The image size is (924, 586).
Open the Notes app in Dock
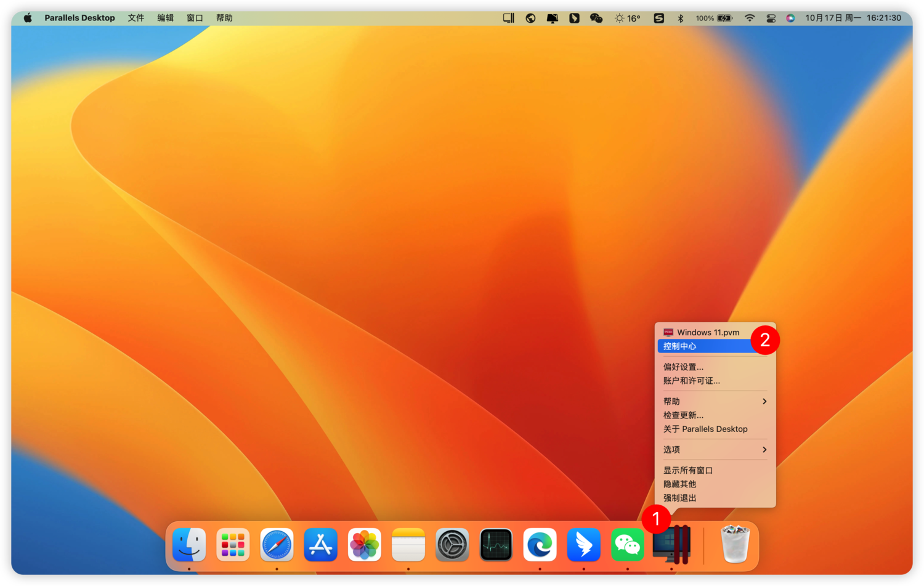click(408, 545)
